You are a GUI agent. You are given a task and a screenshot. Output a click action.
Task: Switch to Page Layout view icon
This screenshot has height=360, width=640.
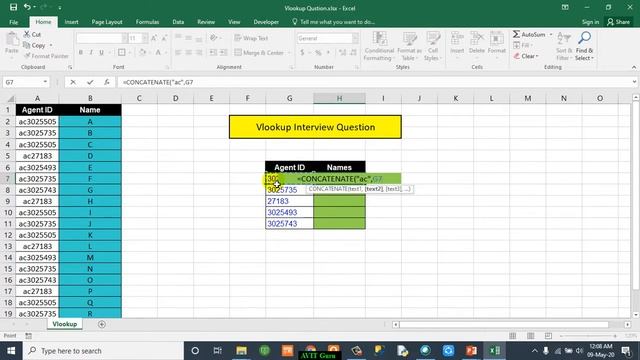coord(530,336)
